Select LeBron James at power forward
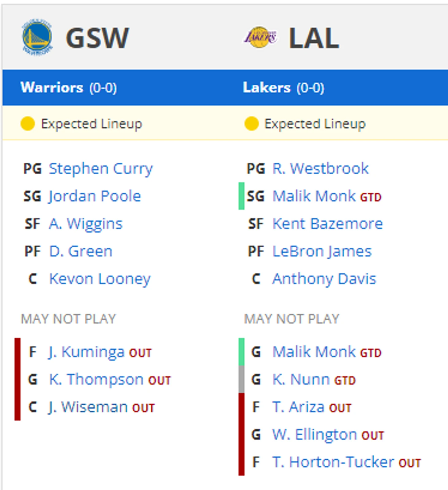Image resolution: width=448 pixels, height=490 pixels. pos(322,252)
